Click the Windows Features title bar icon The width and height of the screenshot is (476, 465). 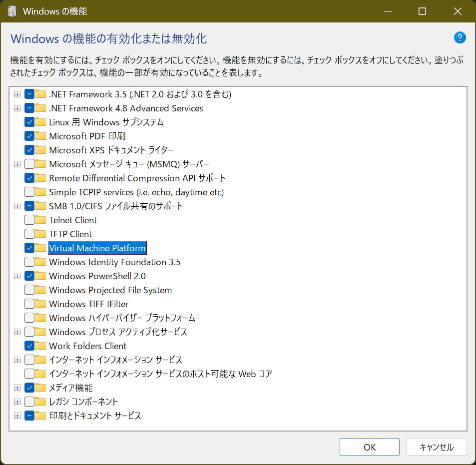pos(12,11)
